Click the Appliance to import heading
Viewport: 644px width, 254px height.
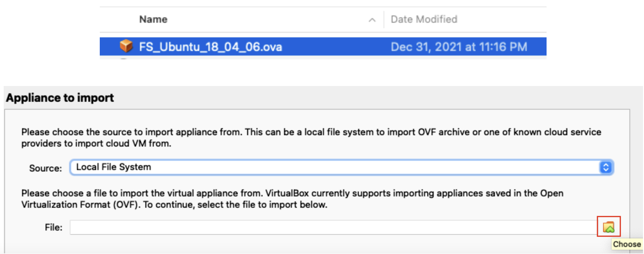[60, 98]
